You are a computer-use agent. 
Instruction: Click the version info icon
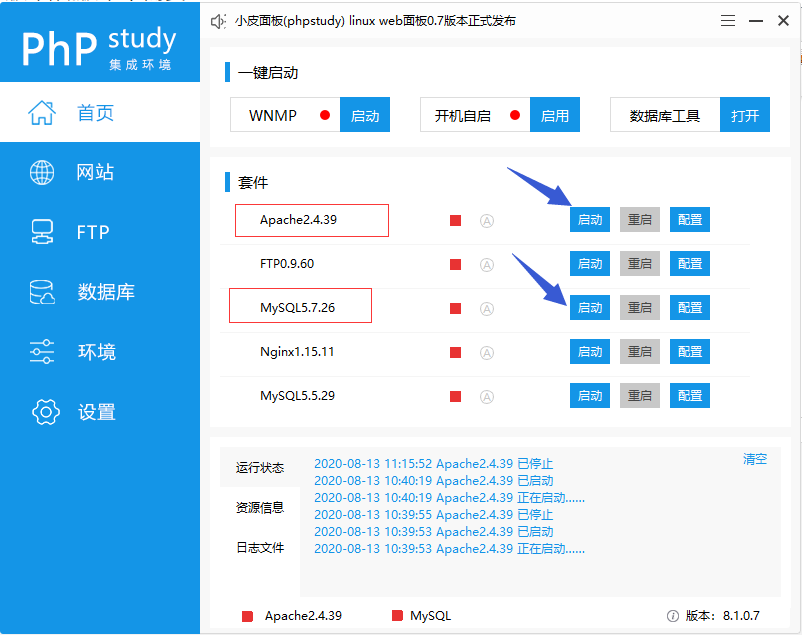pos(673,616)
